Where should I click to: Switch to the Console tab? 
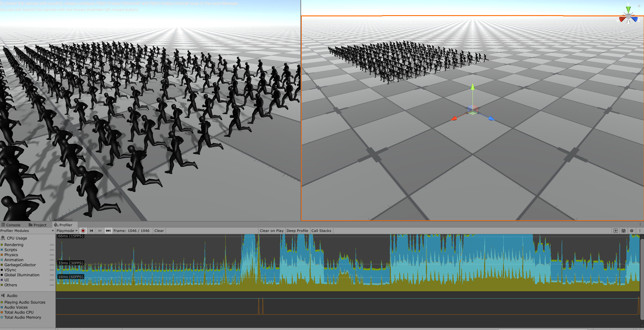click(12, 224)
